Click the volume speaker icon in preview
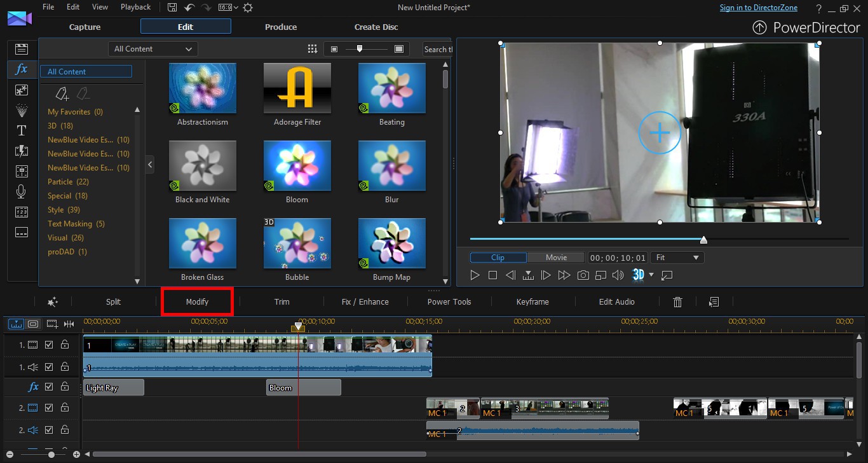The width and height of the screenshot is (868, 463). pyautogui.click(x=618, y=275)
